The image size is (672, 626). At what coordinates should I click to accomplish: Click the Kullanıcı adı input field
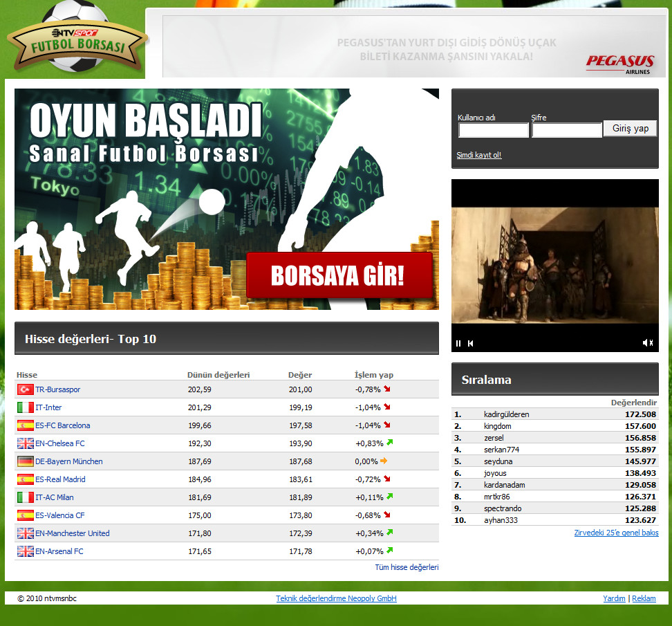click(x=494, y=130)
